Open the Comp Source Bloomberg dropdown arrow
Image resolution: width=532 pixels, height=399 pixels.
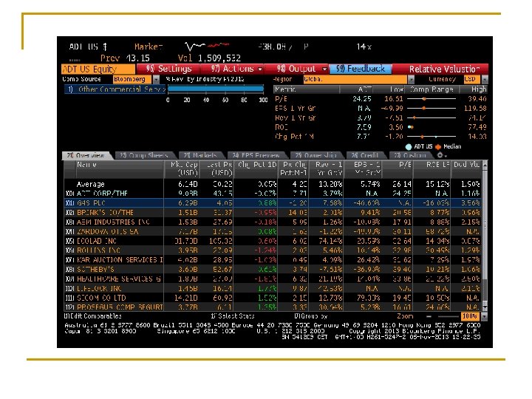156,79
